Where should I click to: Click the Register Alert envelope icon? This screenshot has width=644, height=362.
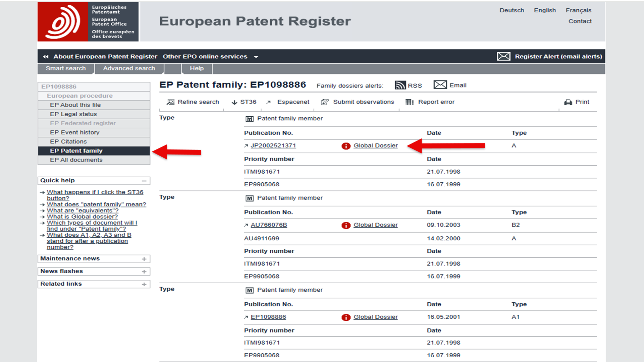click(x=504, y=56)
